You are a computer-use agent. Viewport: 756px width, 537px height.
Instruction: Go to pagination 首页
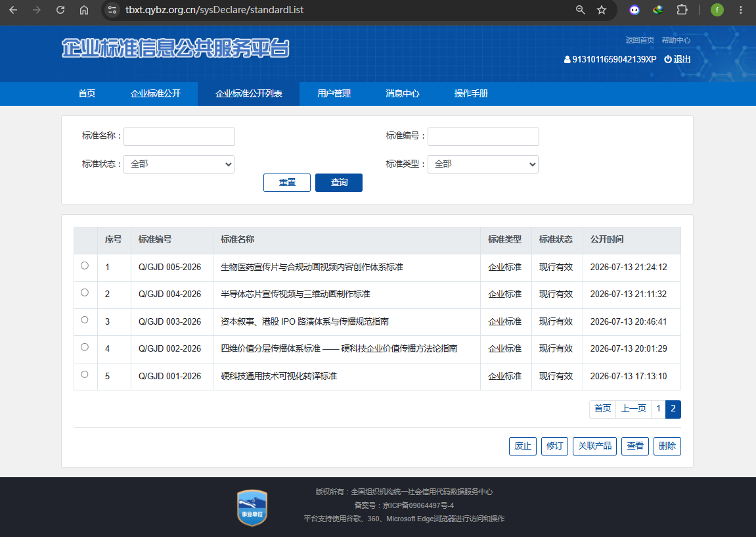point(603,409)
